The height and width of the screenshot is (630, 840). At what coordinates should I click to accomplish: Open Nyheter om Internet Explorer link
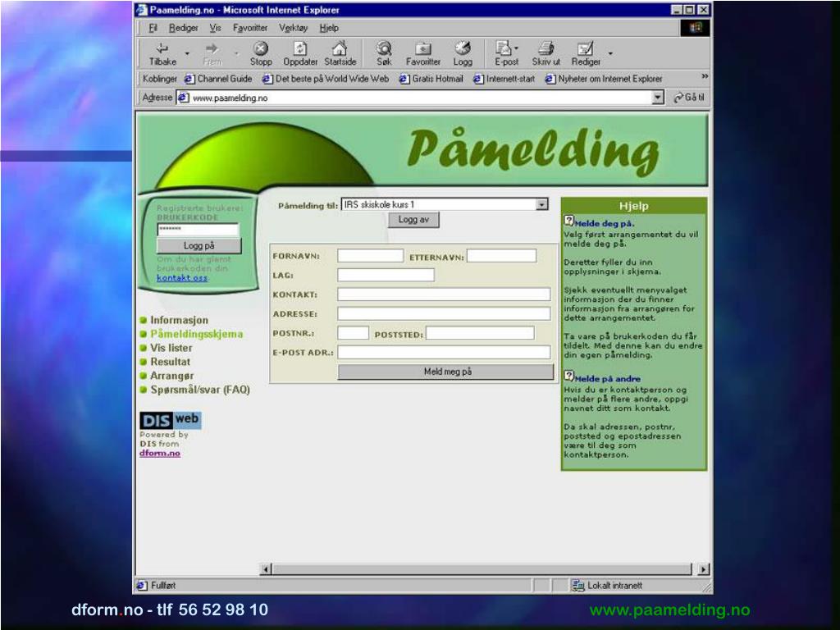(x=604, y=79)
